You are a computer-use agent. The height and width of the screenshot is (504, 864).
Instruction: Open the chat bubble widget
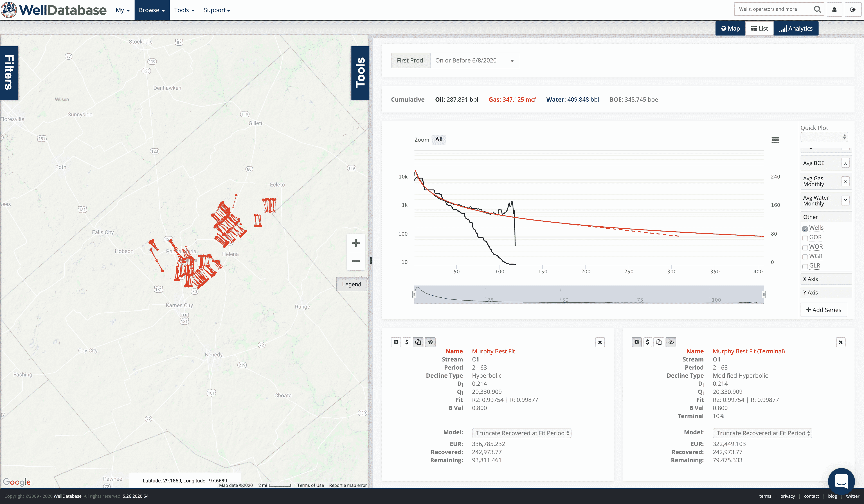click(x=841, y=481)
